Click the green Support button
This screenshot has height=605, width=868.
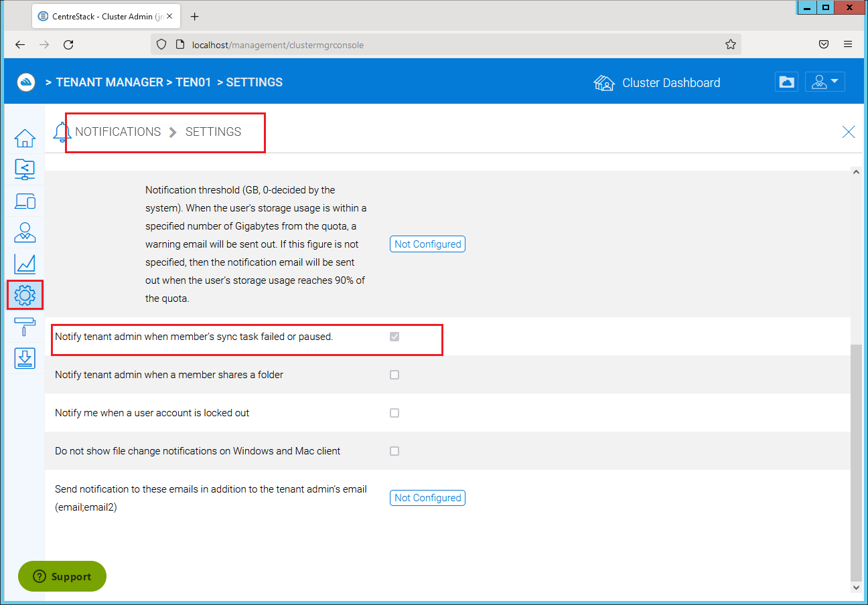pos(62,576)
